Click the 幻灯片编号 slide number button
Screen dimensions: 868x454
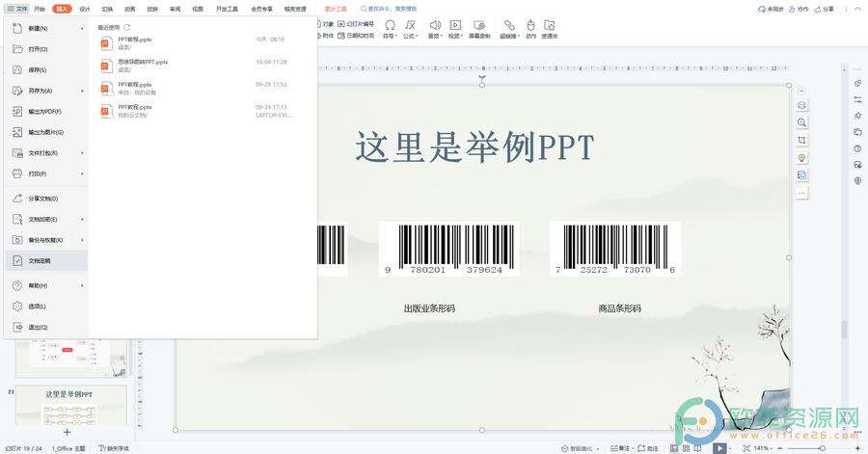coord(356,24)
